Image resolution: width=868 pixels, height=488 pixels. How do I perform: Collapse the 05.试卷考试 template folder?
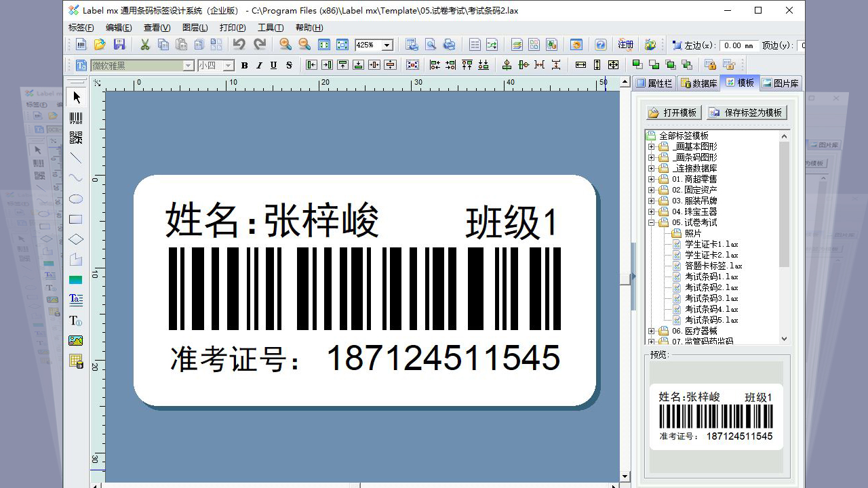coord(650,222)
